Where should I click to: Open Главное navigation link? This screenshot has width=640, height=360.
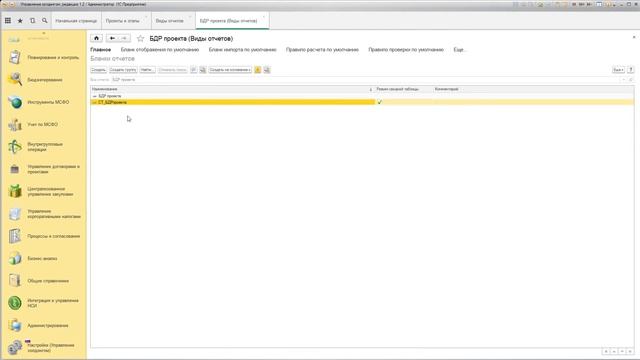coord(100,50)
